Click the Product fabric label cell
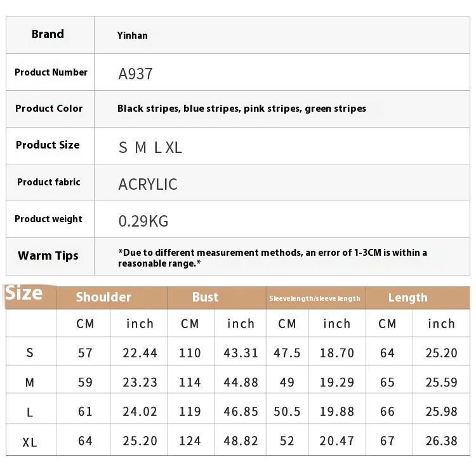Screen dimensions: 476x471 [49, 182]
